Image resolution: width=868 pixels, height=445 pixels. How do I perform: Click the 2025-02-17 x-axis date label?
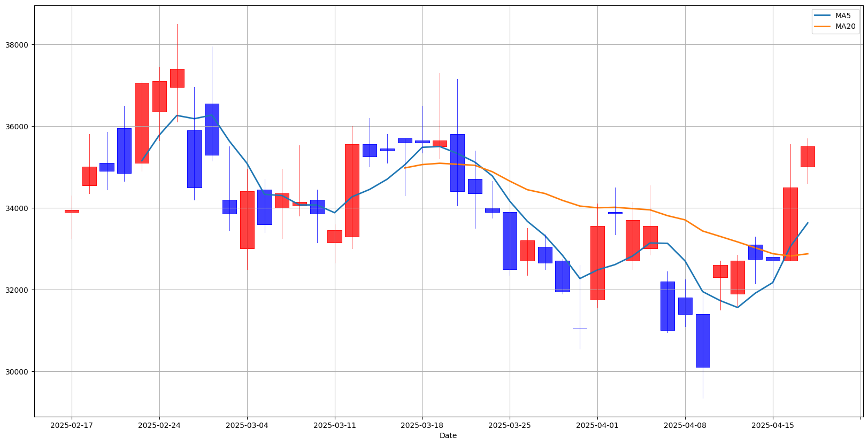(72, 426)
